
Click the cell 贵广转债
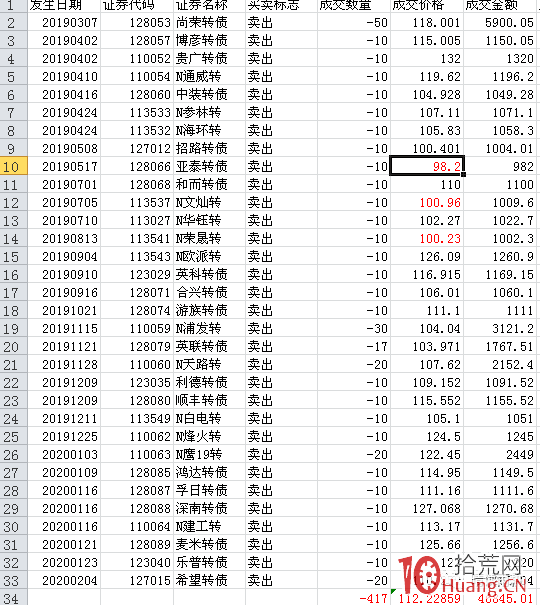click(x=209, y=59)
